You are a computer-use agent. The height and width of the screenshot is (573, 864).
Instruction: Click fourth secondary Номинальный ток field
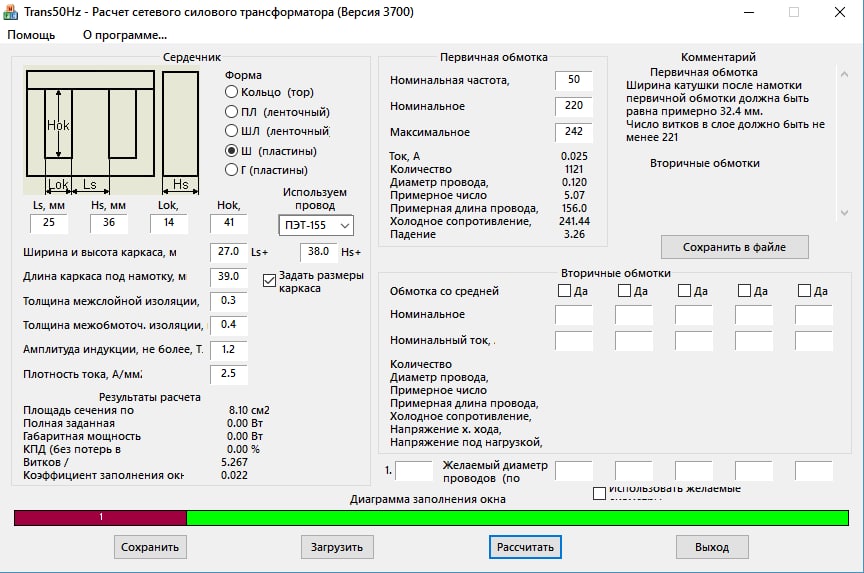[x=754, y=341]
